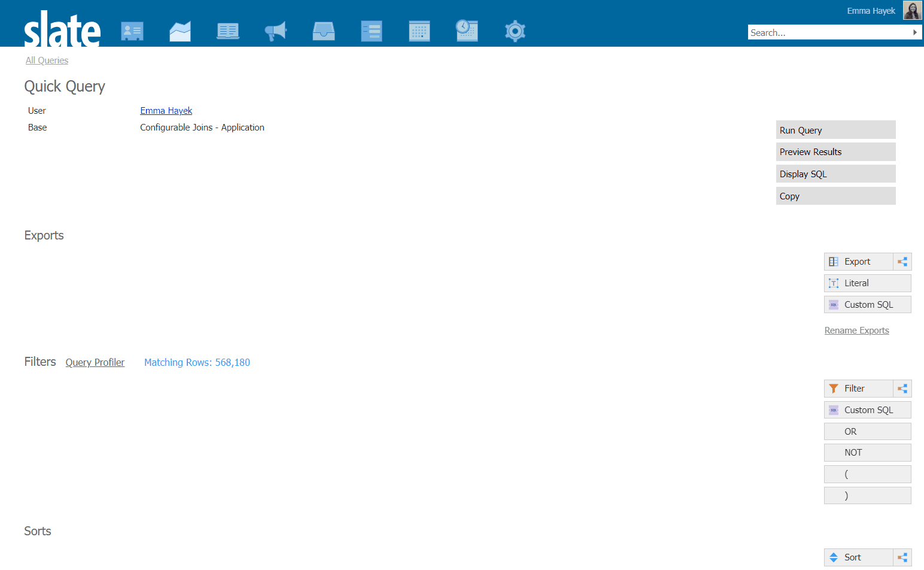
Task: Click Matching Rows count
Action: point(197,362)
